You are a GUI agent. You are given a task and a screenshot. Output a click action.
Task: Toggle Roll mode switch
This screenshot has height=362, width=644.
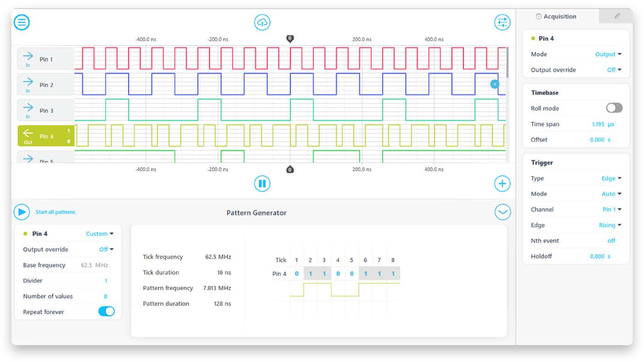click(x=614, y=108)
